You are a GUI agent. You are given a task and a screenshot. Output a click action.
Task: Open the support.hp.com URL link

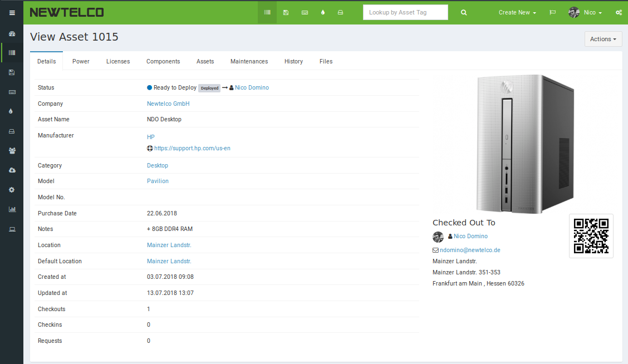click(x=192, y=148)
